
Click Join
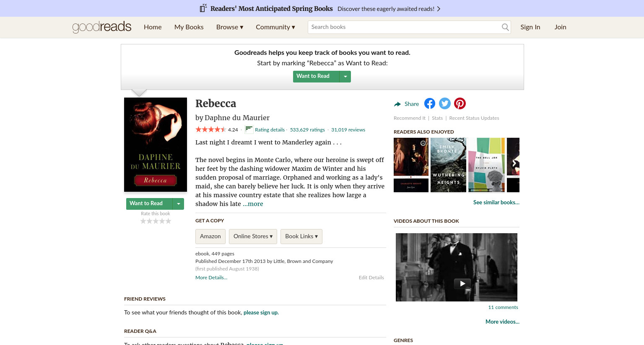[x=560, y=27]
